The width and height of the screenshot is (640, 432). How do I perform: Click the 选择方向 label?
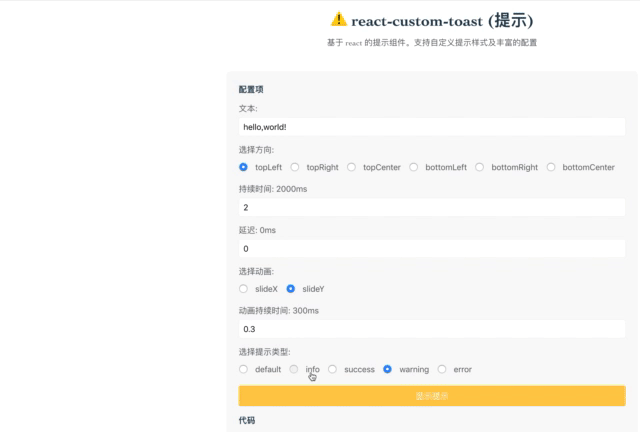pos(256,150)
